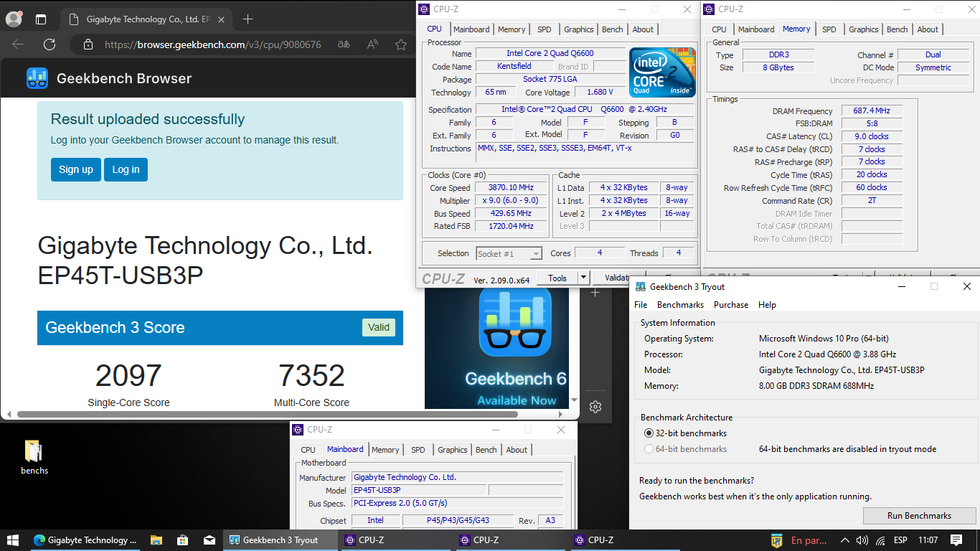
Task: View site info via the lock icon
Action: point(88,44)
